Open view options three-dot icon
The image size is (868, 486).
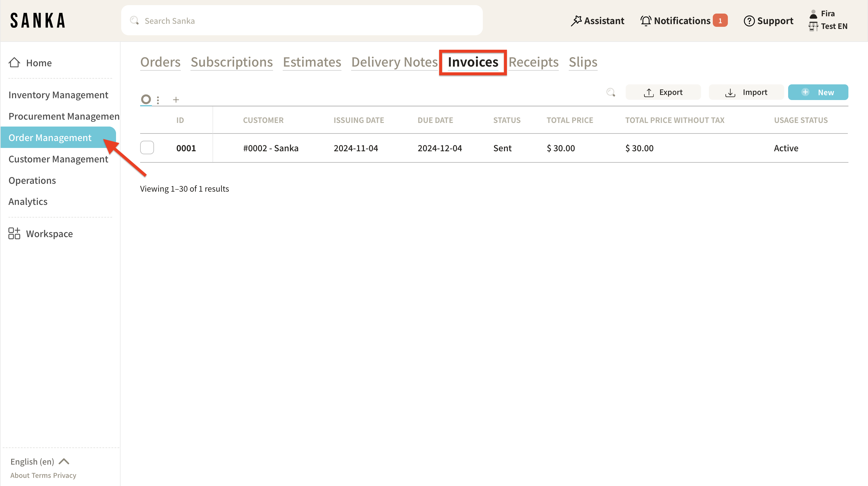coord(158,100)
